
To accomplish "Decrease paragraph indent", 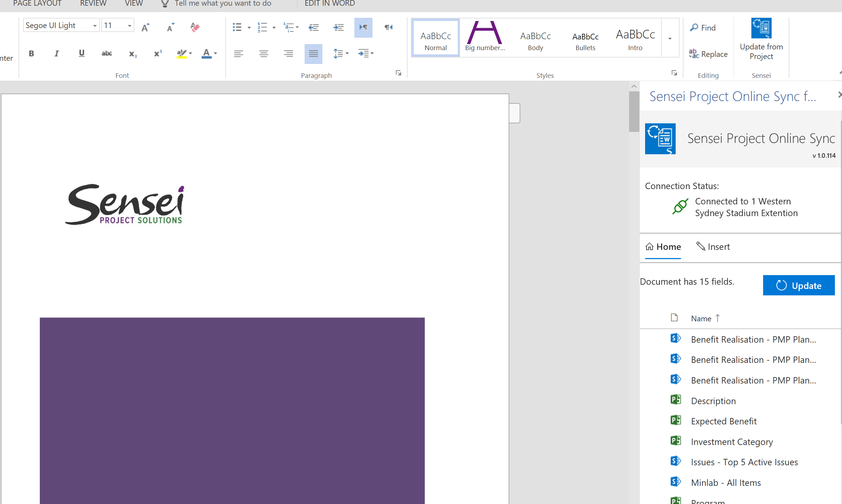I will pos(313,27).
